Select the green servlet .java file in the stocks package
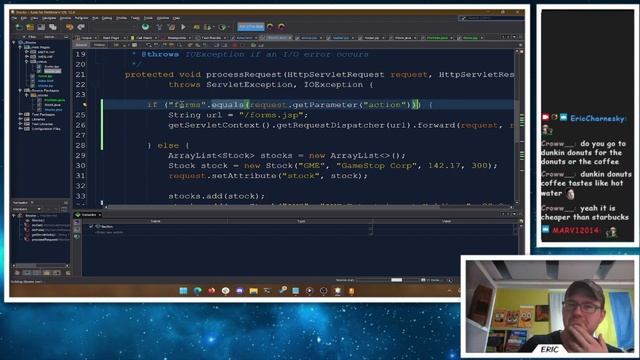The height and width of the screenshot is (360, 640). click(x=54, y=100)
